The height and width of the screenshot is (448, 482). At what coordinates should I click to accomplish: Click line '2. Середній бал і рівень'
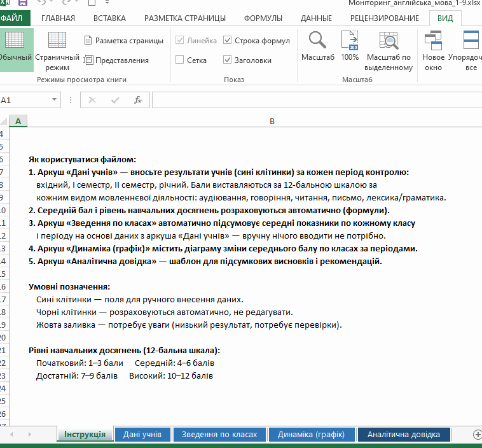pos(209,211)
